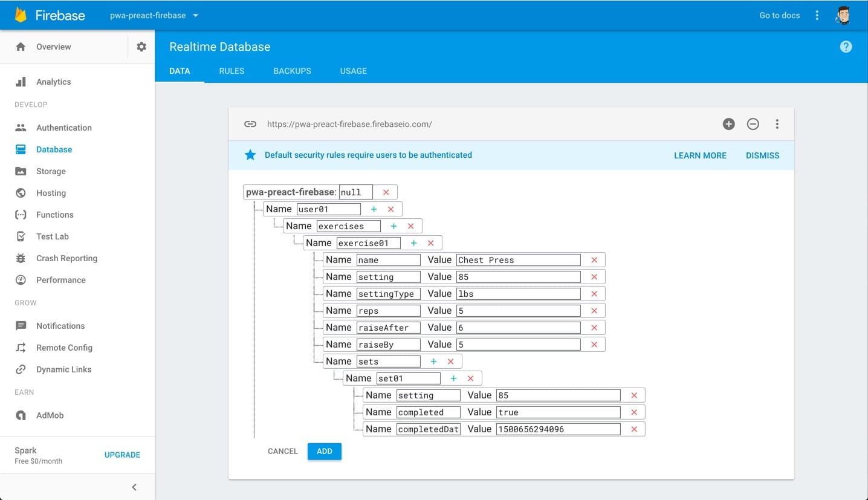Image resolution: width=868 pixels, height=500 pixels.
Task: Collapse the sidebar with the chevron
Action: (x=134, y=487)
